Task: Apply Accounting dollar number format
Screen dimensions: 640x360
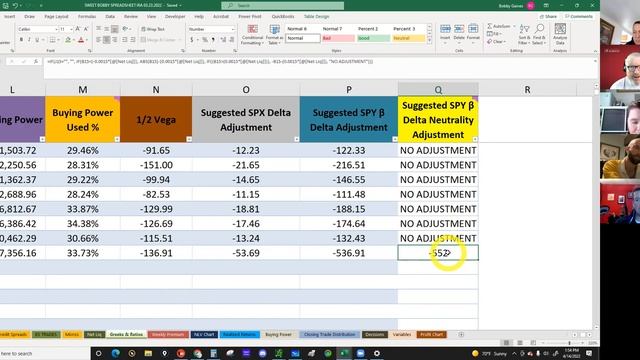Action: 192,40
